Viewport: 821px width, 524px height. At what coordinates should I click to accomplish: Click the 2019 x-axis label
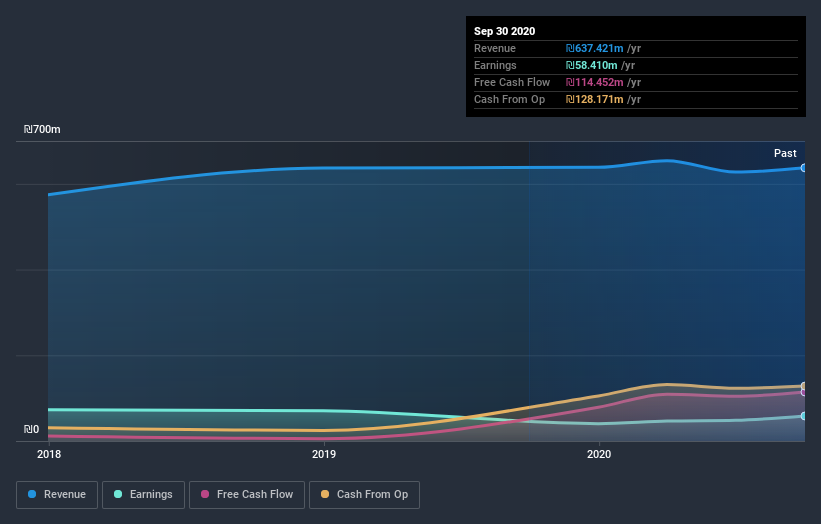[x=324, y=454]
